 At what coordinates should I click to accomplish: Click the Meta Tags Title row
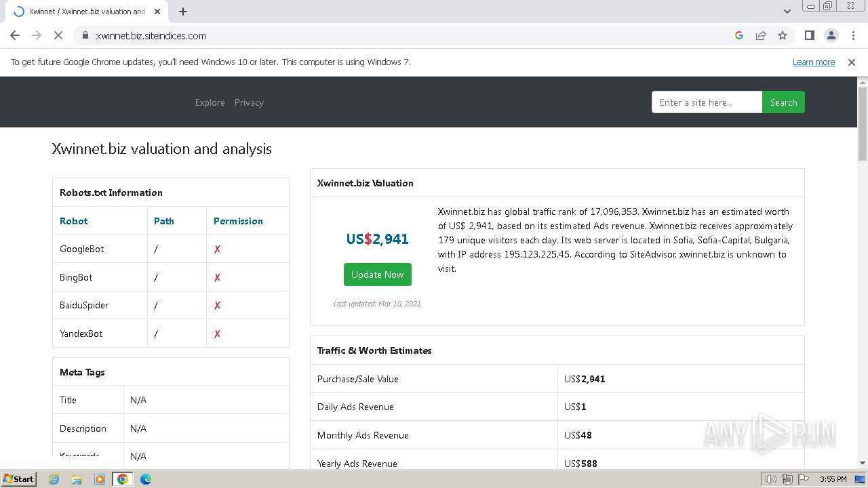[x=171, y=400]
